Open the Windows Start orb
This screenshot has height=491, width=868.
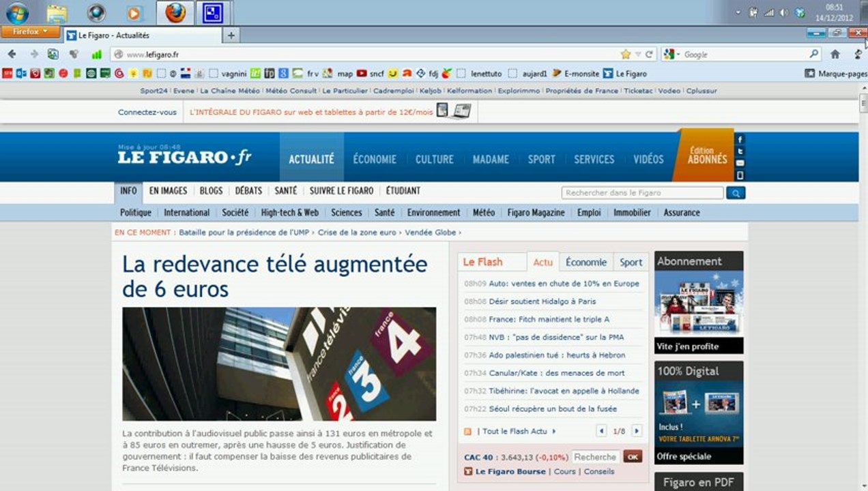[x=17, y=12]
